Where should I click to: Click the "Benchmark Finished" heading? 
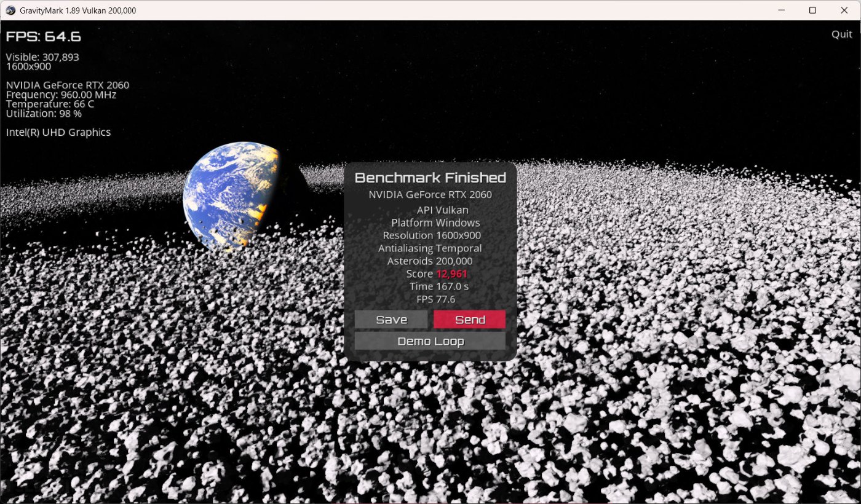point(430,178)
